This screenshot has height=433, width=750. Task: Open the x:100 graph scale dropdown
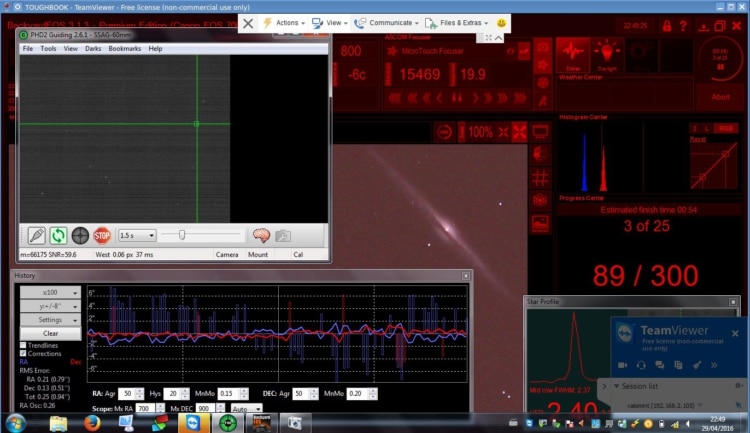point(50,292)
